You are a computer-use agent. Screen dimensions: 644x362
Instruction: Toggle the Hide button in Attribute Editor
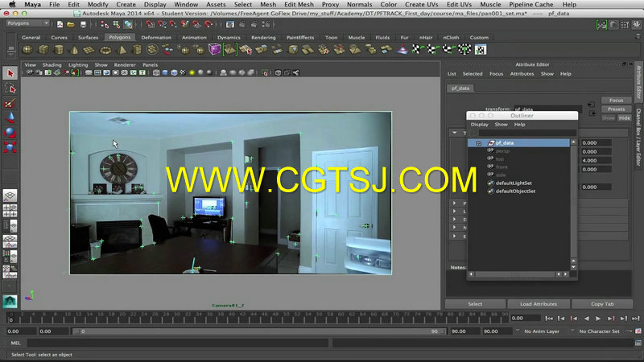(625, 118)
